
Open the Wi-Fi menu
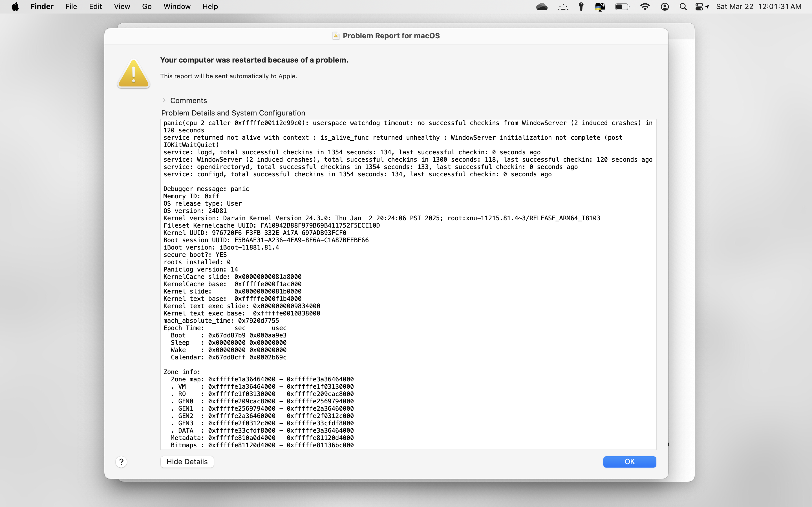click(645, 7)
